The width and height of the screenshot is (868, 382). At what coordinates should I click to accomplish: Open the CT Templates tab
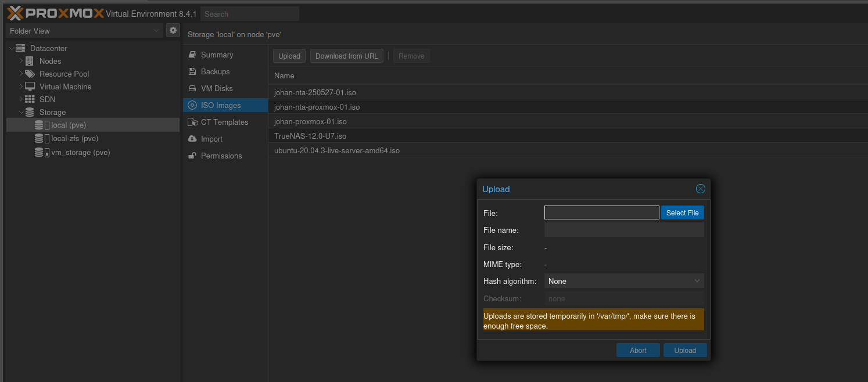click(x=224, y=122)
